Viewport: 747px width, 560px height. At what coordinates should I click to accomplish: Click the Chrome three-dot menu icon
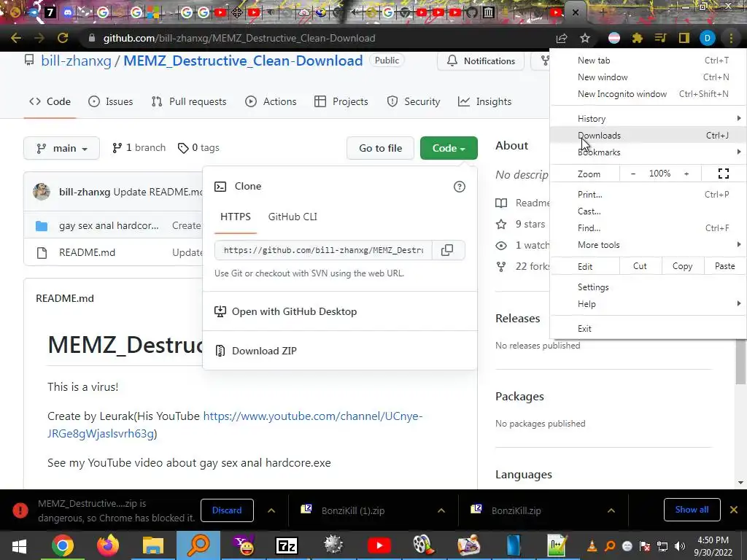coord(731,38)
